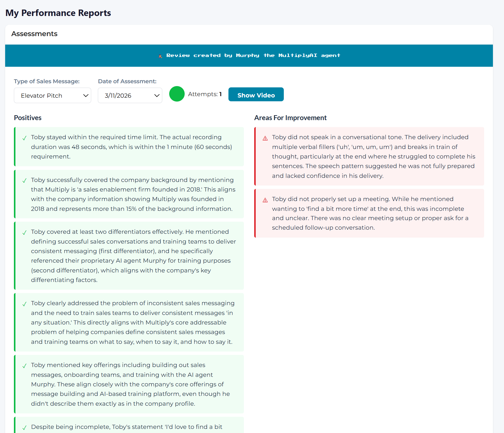Click the checkmark icon on the company background item
This screenshot has width=504, height=433.
(x=24, y=181)
